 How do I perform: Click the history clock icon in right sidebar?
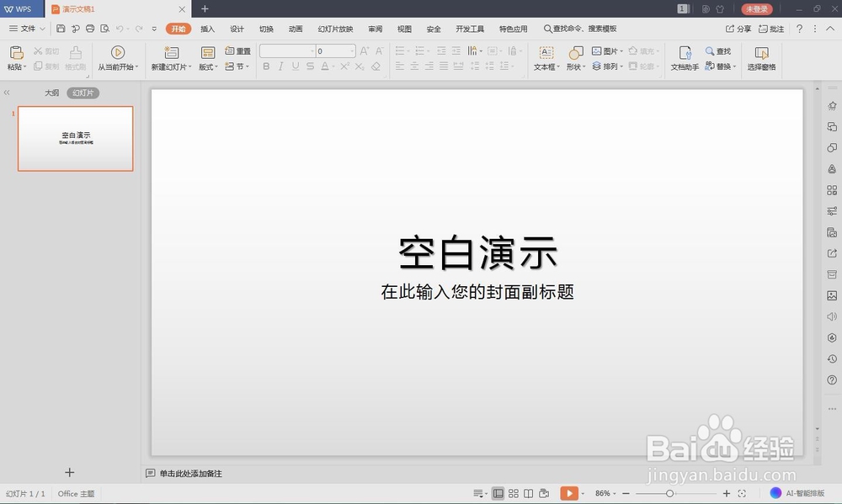click(x=832, y=358)
